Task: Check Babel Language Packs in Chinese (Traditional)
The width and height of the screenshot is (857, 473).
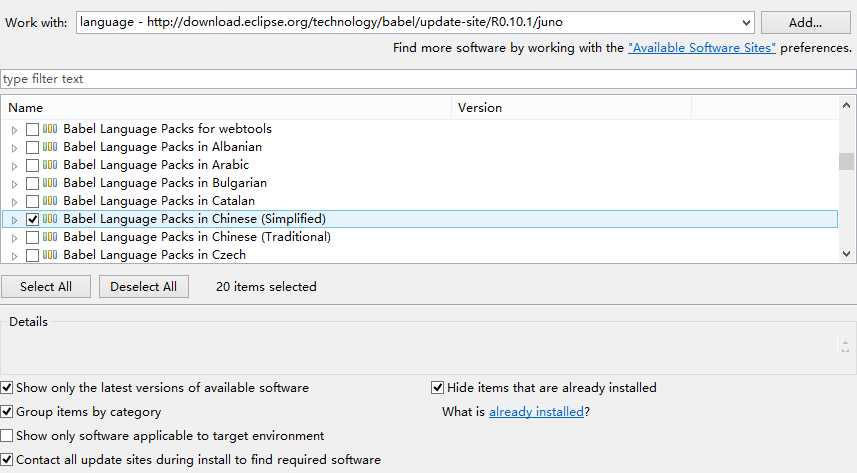Action: [x=32, y=238]
